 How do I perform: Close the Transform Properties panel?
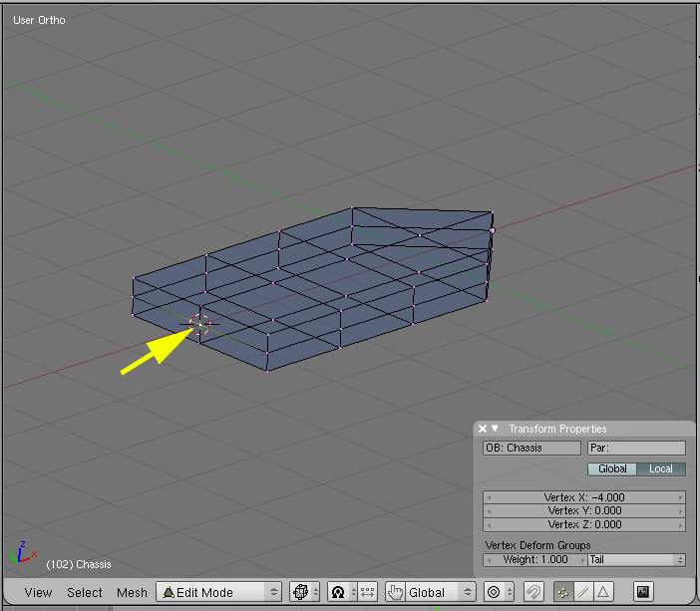(x=483, y=429)
